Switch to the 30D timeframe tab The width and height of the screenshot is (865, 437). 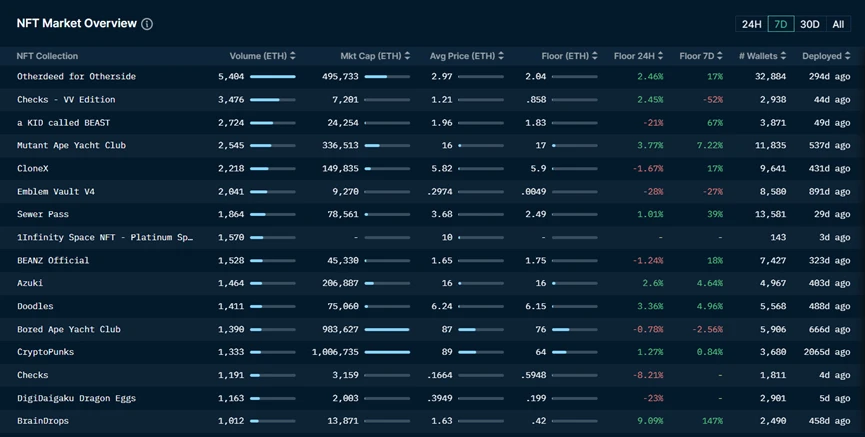pos(809,24)
